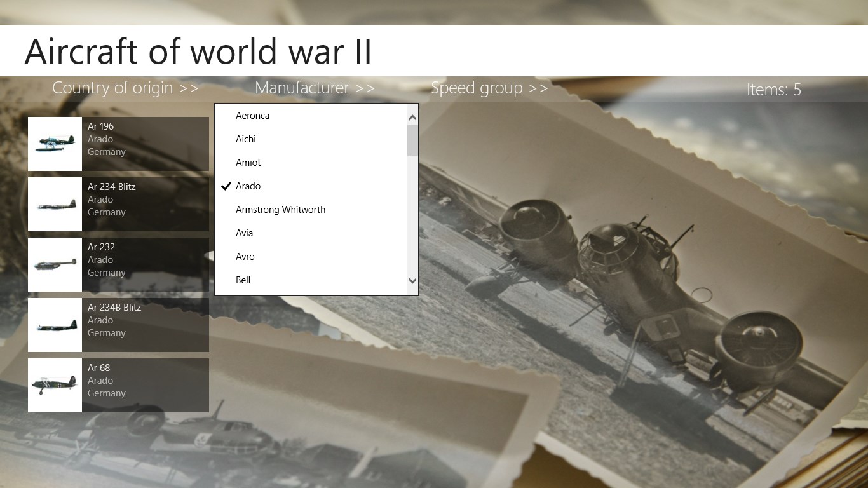Uncheck the selected Arado manufacturer
The height and width of the screenshot is (488, 868).
pos(248,186)
